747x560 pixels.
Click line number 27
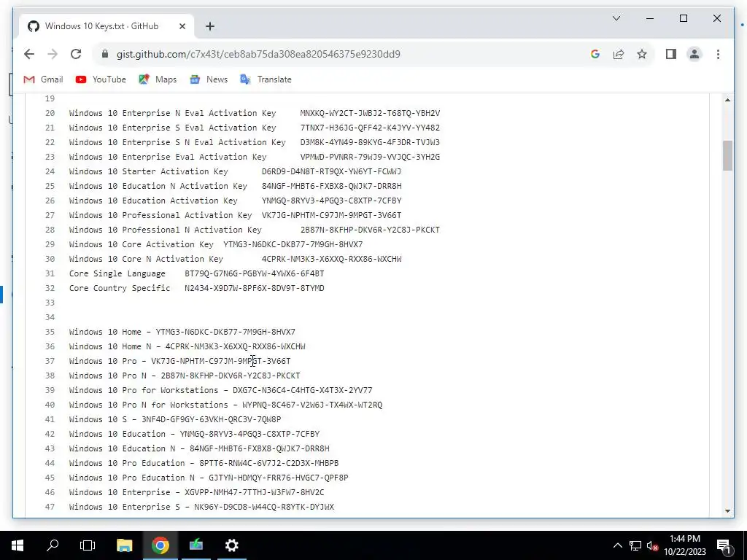coord(50,215)
